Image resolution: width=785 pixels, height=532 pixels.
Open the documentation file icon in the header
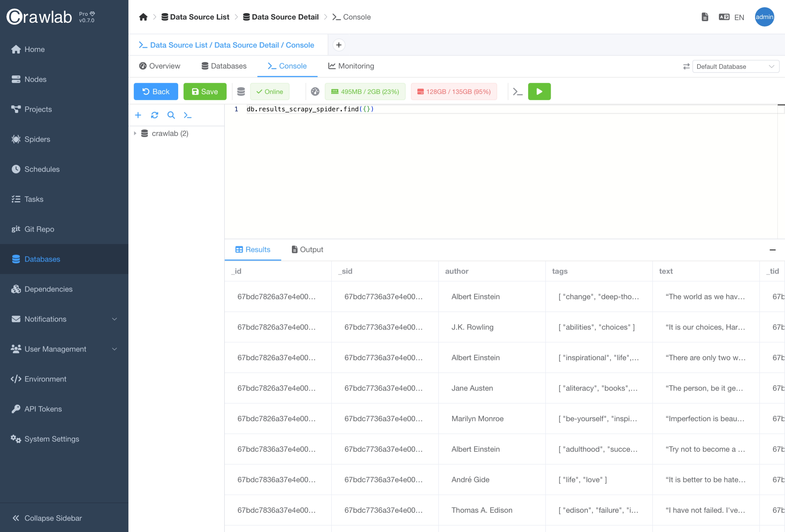[x=705, y=17]
